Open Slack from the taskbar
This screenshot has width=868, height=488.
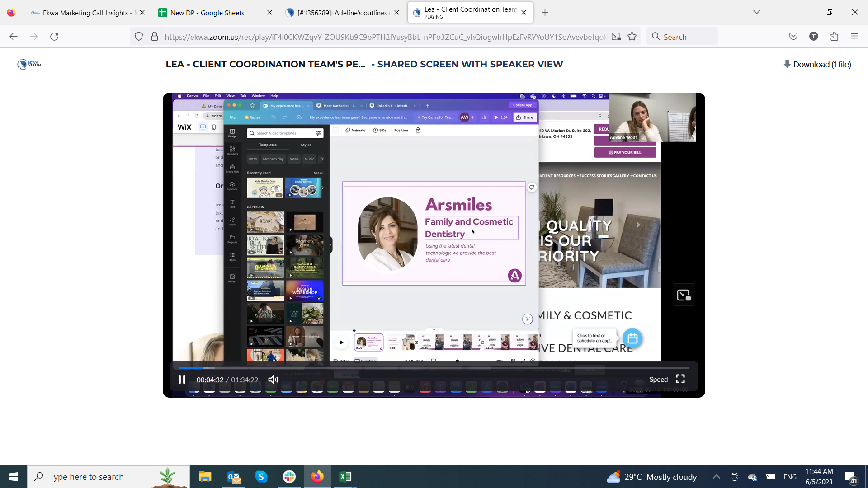coord(289,477)
